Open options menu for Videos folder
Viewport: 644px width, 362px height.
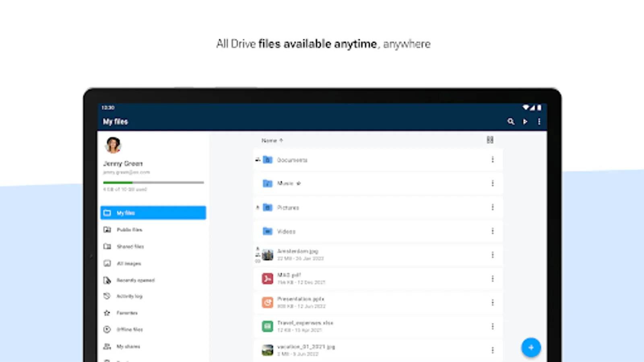pos(492,231)
